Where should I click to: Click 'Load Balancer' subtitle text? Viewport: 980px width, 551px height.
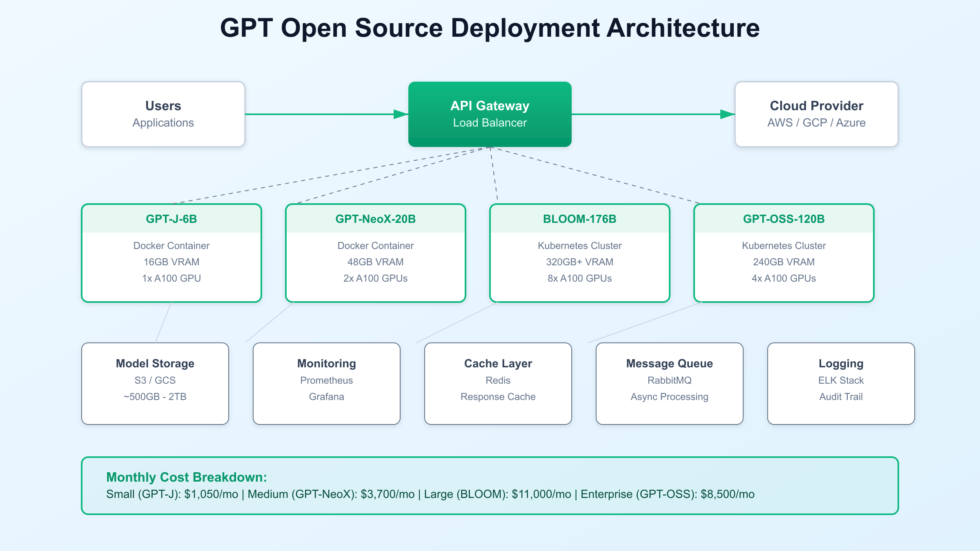[490, 123]
